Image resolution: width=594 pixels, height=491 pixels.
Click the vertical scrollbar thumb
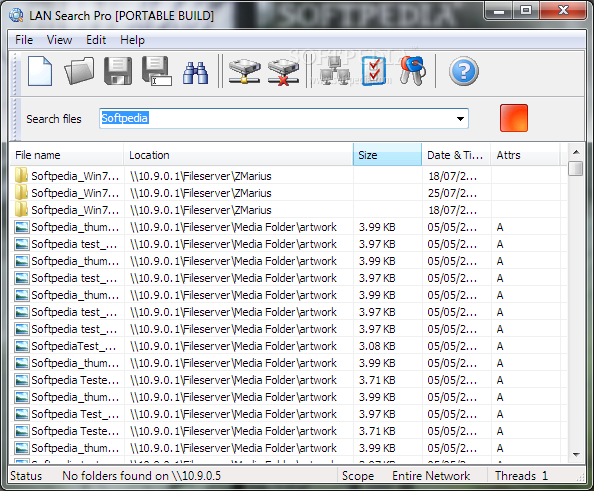pyautogui.click(x=576, y=169)
